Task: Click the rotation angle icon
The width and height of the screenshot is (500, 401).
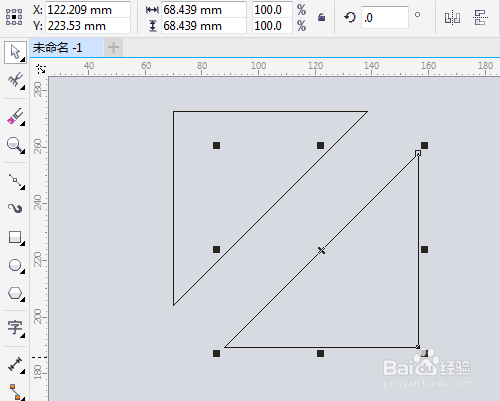Action: (350, 17)
